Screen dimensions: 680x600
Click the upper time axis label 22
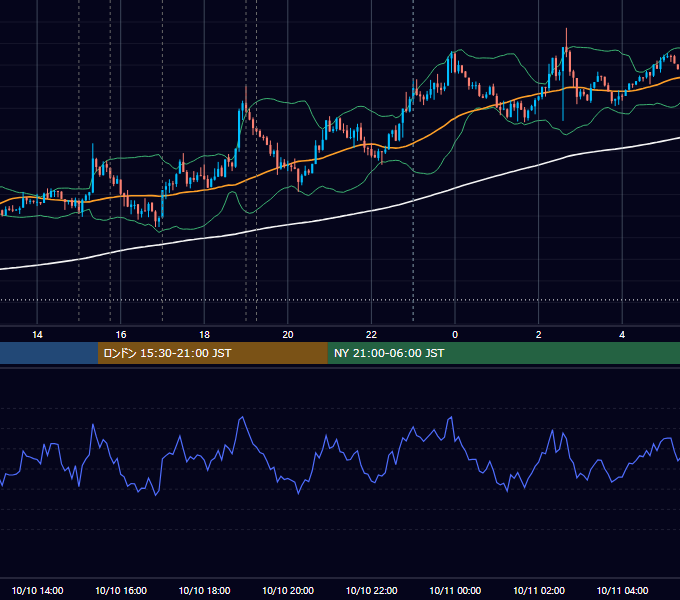(x=371, y=335)
